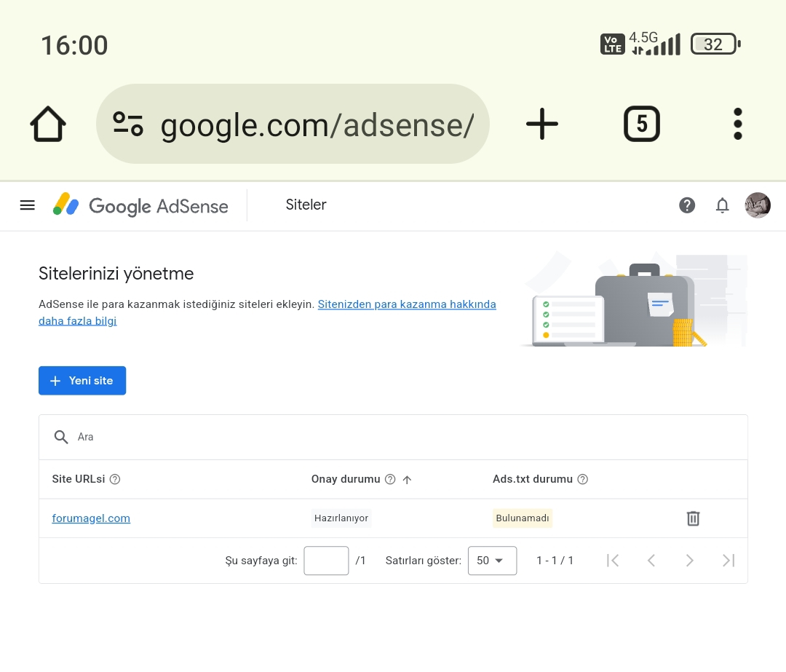This screenshot has width=786, height=672.
Task: Open site settings icon in address bar
Action: coord(128,124)
